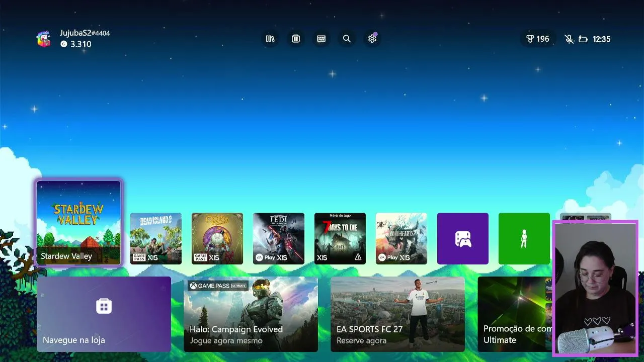The width and height of the screenshot is (644, 362).
Task: Click the "Reserve agora" subtitle
Action: coord(362,341)
